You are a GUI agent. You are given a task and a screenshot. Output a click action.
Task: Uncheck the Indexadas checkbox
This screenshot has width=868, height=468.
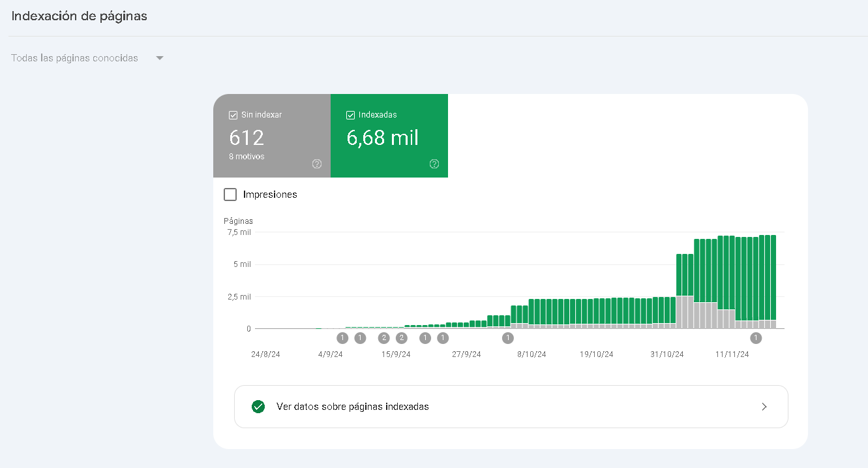click(350, 115)
